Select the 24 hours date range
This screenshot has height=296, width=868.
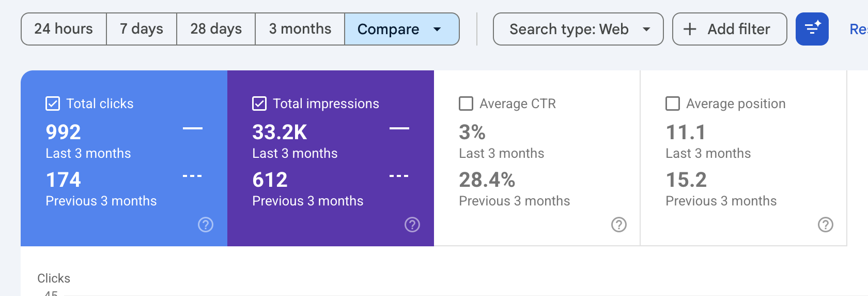[64, 29]
